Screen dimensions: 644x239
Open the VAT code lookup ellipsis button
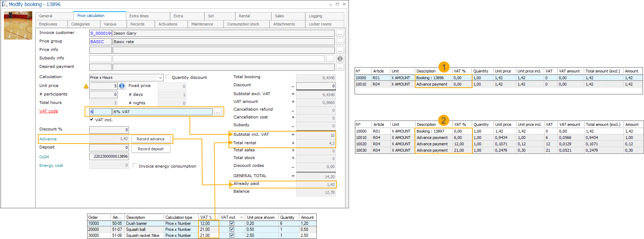pos(218,112)
